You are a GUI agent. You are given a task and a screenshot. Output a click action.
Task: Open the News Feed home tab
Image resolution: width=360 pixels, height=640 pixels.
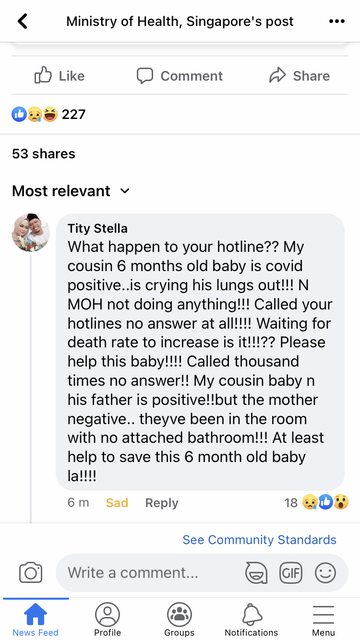click(36, 620)
